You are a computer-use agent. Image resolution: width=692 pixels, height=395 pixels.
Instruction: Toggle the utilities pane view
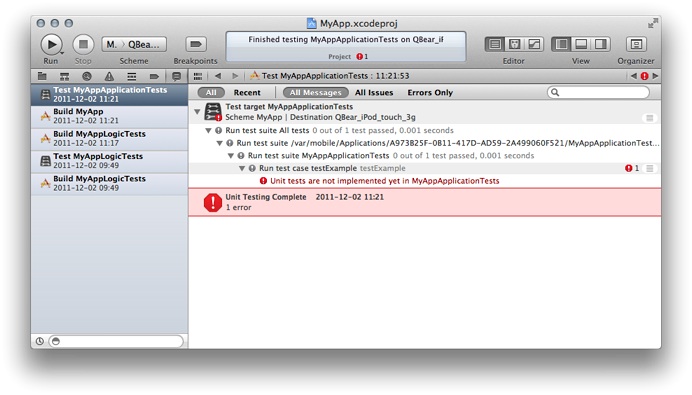point(601,44)
